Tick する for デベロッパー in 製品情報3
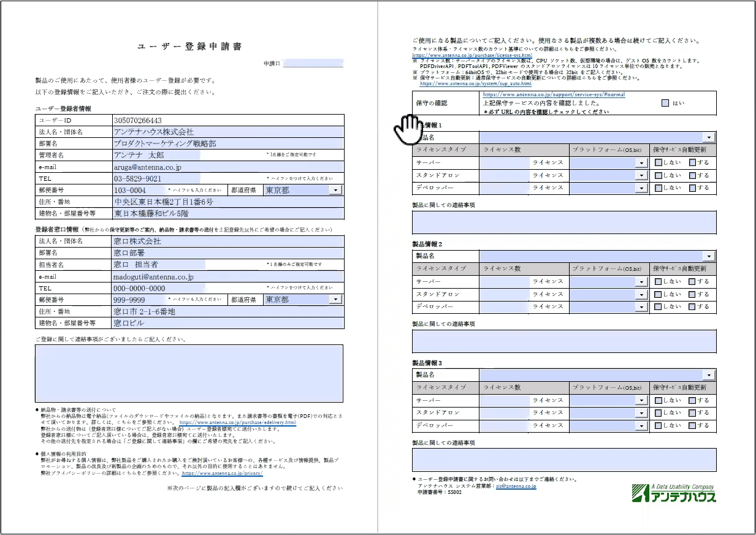This screenshot has height=535, width=756. (692, 425)
